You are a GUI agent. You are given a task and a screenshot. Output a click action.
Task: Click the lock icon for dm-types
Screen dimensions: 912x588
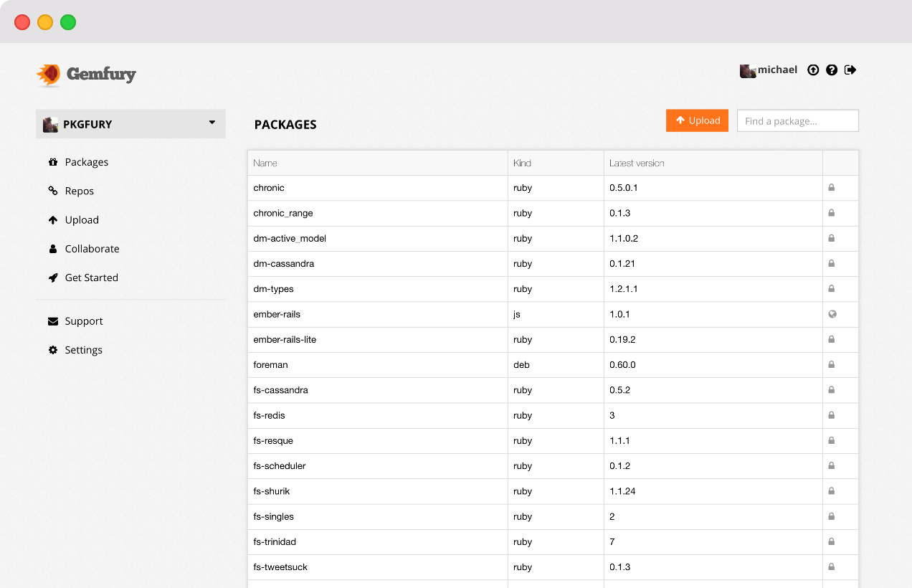(832, 289)
